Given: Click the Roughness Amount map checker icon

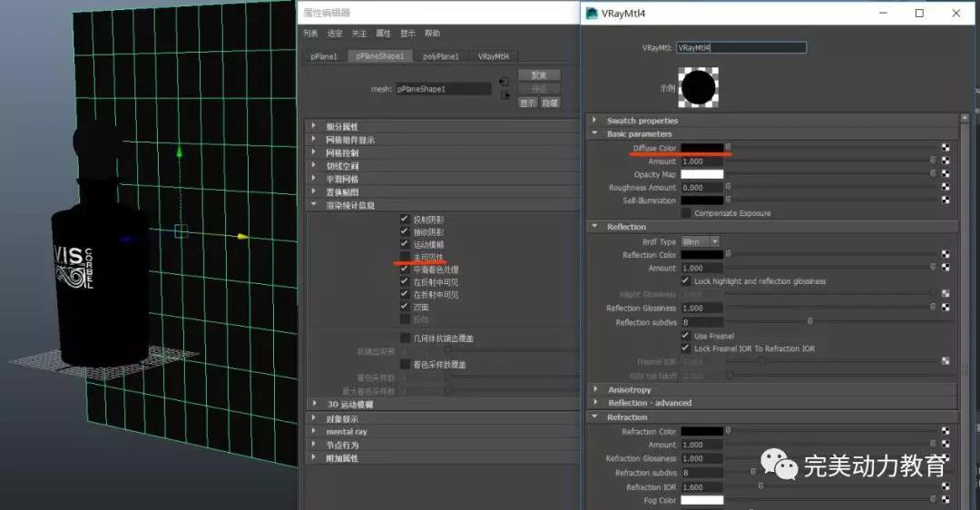Looking at the screenshot, I should click(946, 188).
